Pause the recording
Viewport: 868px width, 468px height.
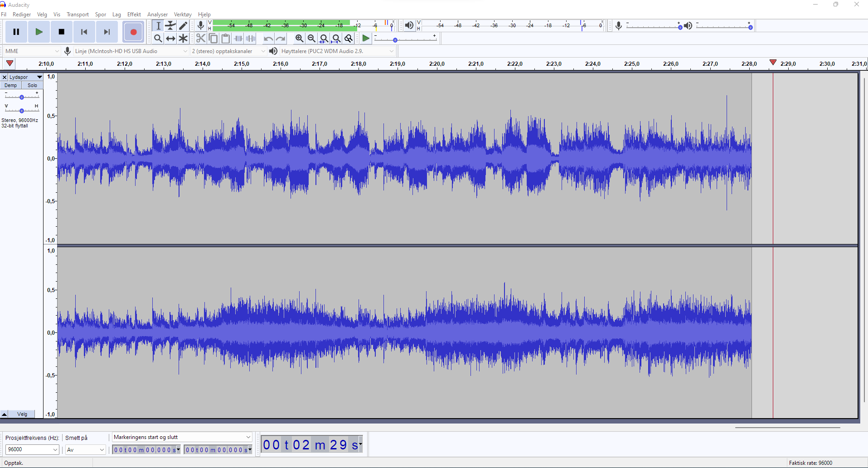click(x=16, y=32)
